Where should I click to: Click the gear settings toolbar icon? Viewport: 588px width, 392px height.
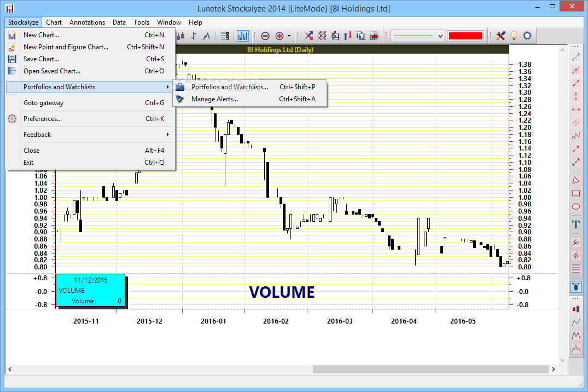[527, 36]
